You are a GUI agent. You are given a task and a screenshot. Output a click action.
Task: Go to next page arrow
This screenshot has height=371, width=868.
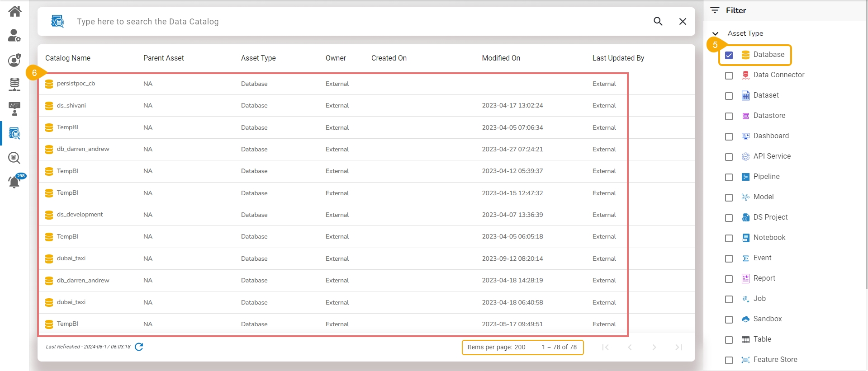tap(654, 347)
